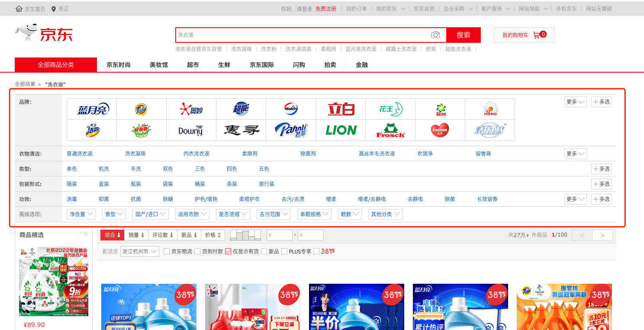Open the 净含量 dropdown
644x330 pixels.
(81, 214)
